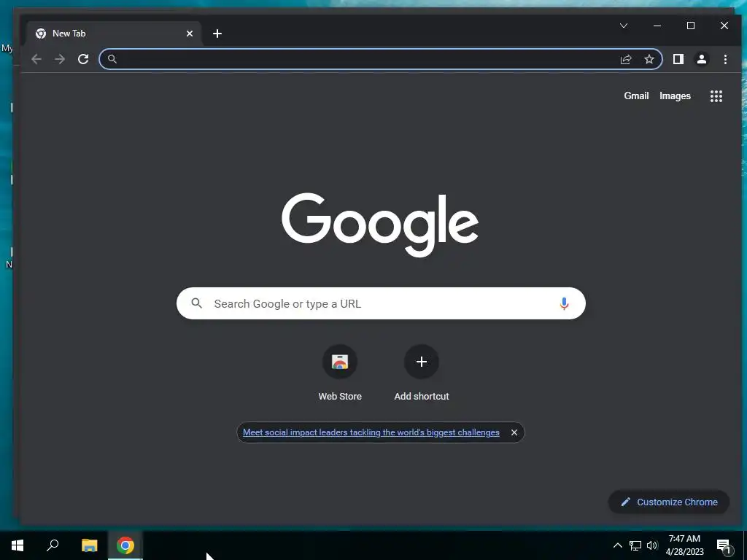747x560 pixels.
Task: Click the Google logo
Action: (380, 225)
